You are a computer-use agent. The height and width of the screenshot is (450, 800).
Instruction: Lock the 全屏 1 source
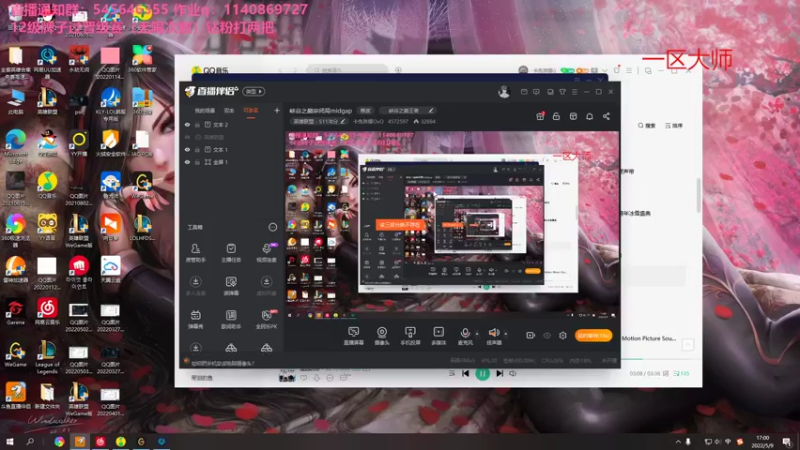click(197, 162)
